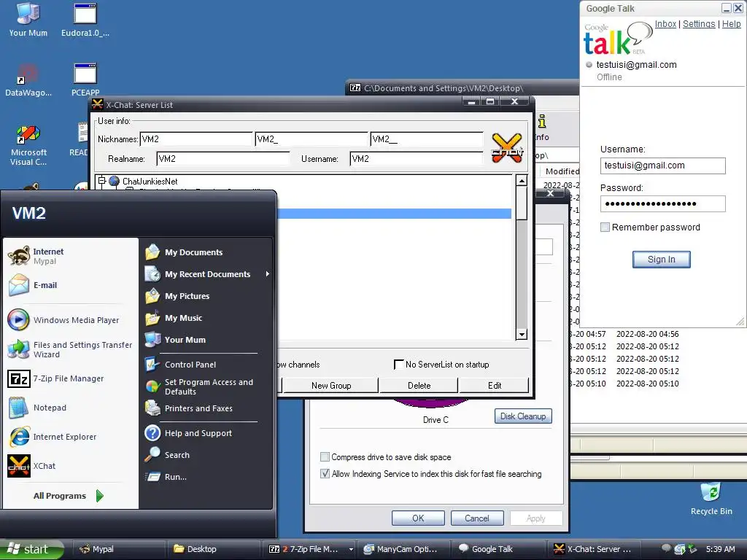
Task: Collapse ChatJunkiesNet tree node
Action: [101, 181]
